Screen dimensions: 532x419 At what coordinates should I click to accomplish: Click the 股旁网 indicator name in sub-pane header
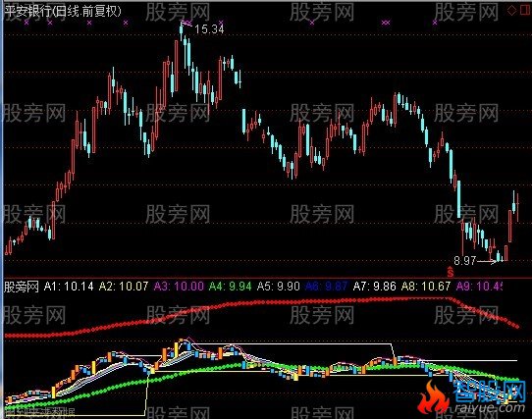tap(22, 287)
